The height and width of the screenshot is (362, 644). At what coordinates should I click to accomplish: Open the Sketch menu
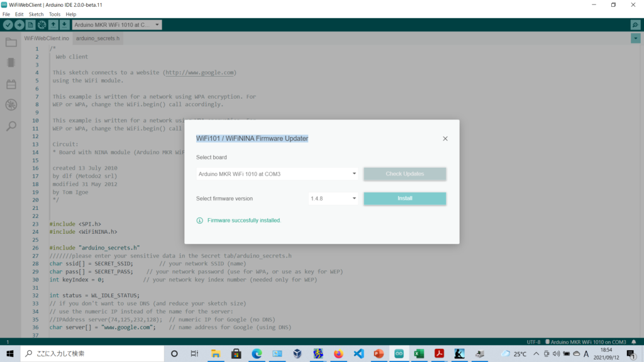(36, 14)
